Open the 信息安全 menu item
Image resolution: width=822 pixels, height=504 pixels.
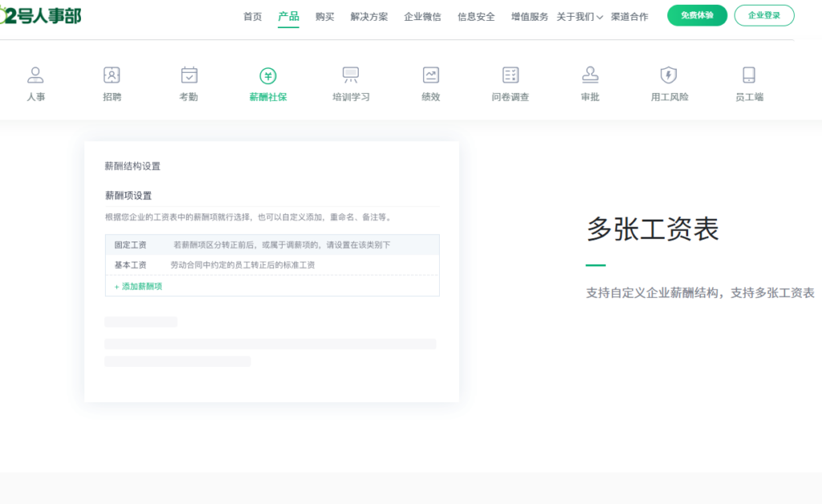pyautogui.click(x=475, y=16)
